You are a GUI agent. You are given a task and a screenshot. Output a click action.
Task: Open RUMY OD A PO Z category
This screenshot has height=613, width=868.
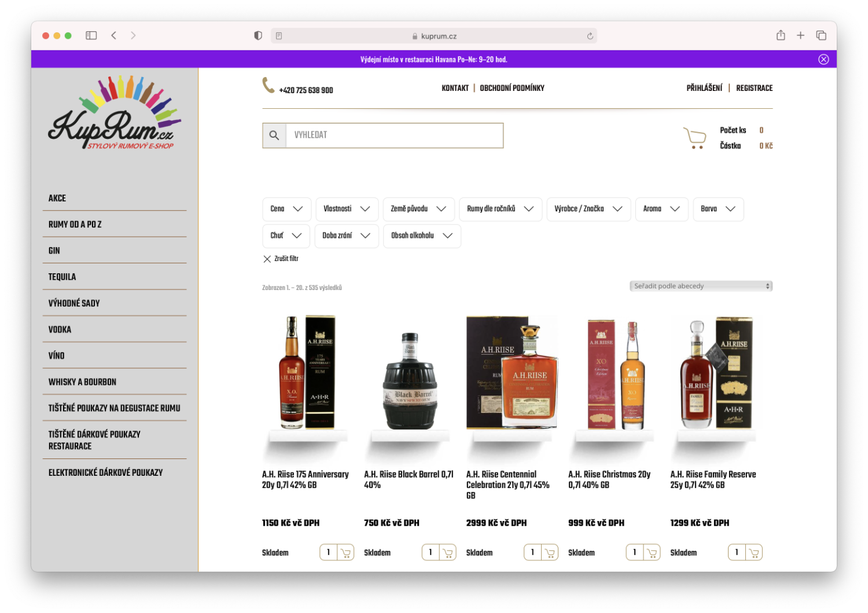(x=75, y=224)
